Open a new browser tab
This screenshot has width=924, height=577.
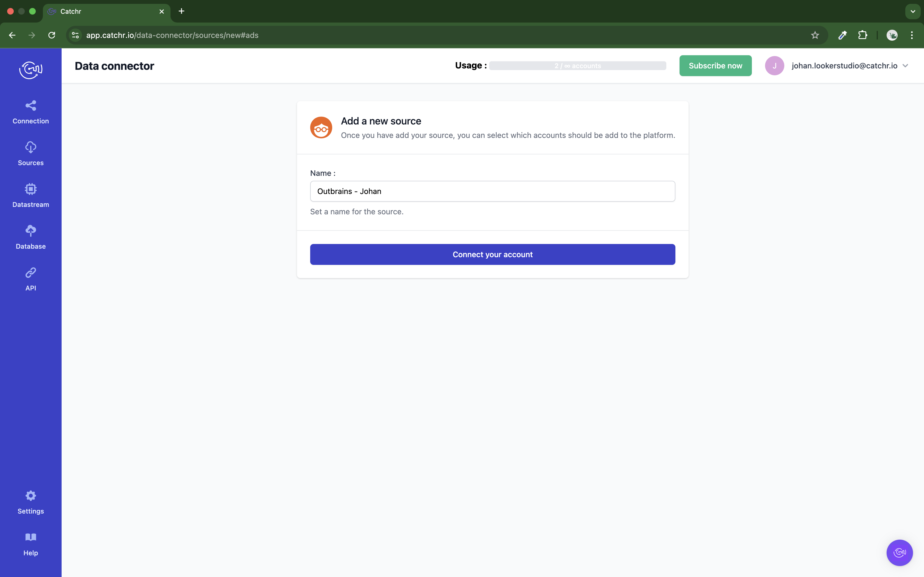pyautogui.click(x=182, y=12)
